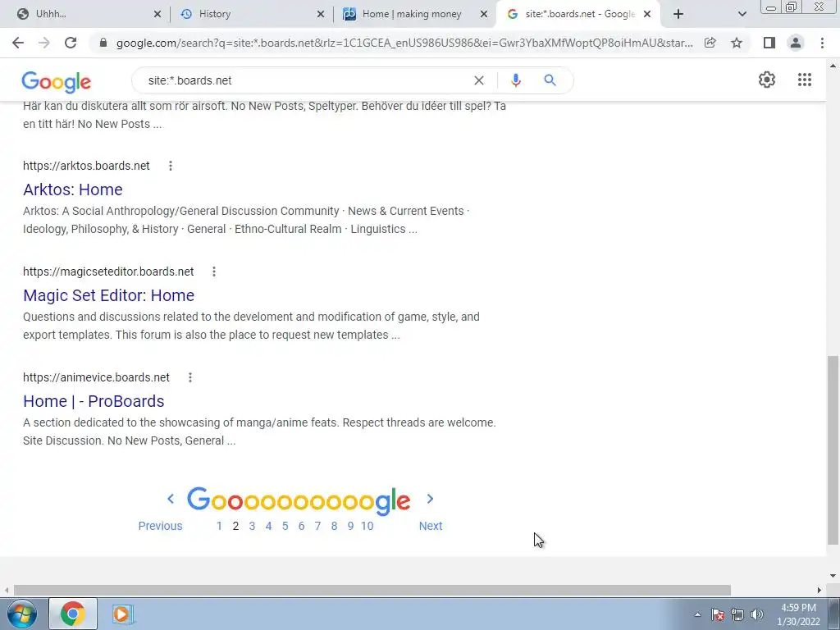Click the network tray icon

click(x=737, y=614)
